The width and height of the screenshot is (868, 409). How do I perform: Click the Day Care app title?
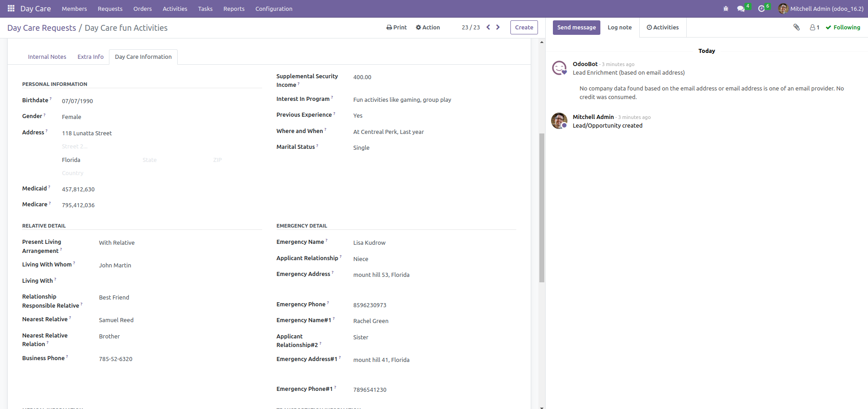click(35, 9)
